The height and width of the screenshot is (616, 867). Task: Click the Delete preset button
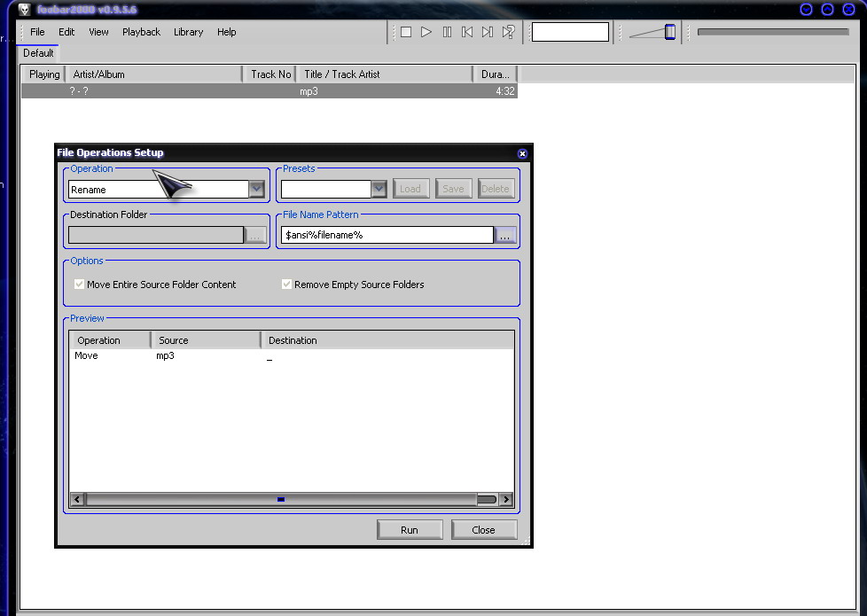tap(496, 189)
